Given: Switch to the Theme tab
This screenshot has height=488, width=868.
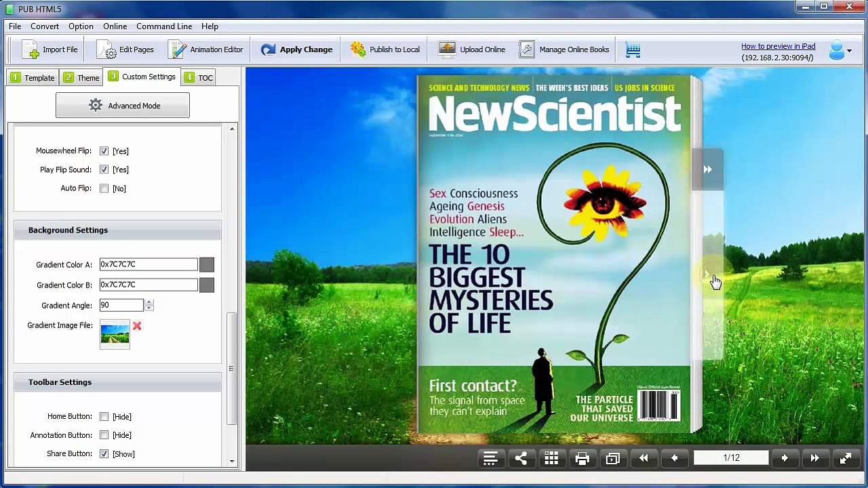Looking at the screenshot, I should coord(82,78).
